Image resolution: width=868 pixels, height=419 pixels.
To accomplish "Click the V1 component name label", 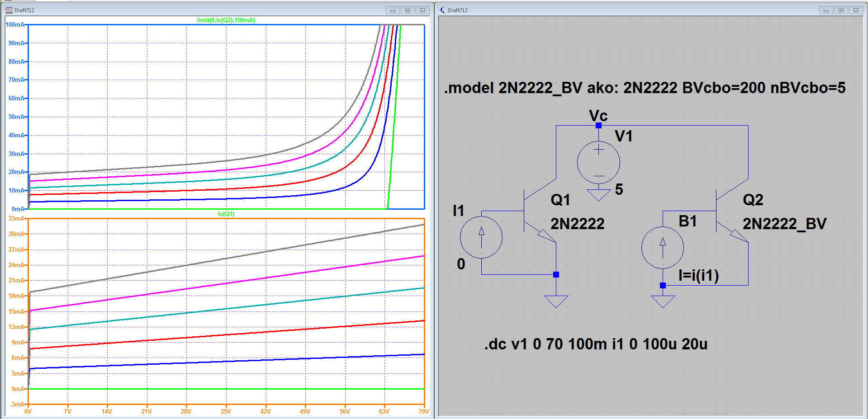I will 624,136.
